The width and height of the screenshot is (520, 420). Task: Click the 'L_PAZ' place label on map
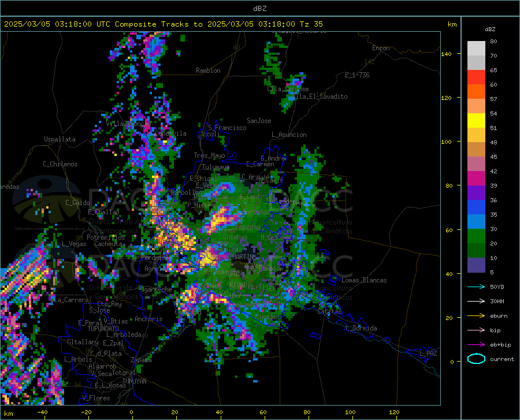click(x=428, y=354)
